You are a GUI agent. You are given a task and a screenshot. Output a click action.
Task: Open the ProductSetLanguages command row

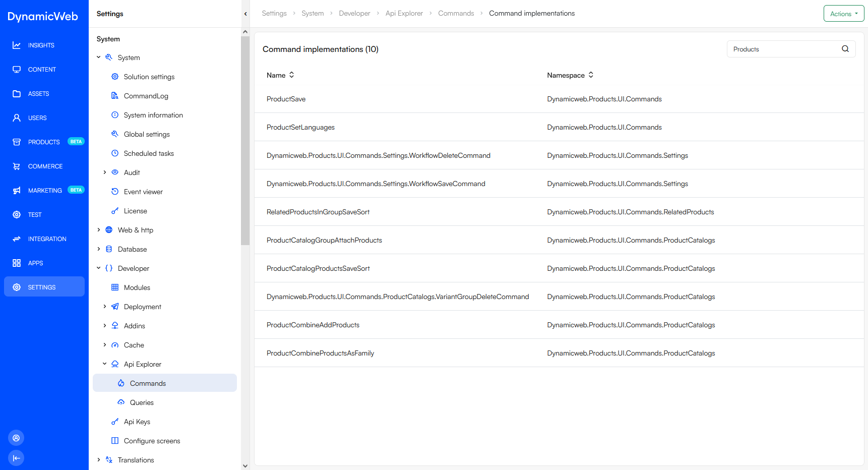pyautogui.click(x=559, y=127)
